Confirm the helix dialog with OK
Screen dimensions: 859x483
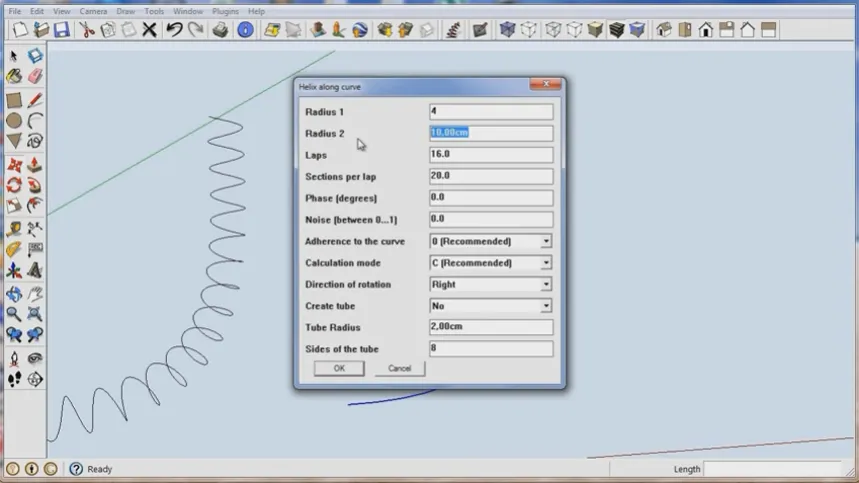pyautogui.click(x=339, y=368)
